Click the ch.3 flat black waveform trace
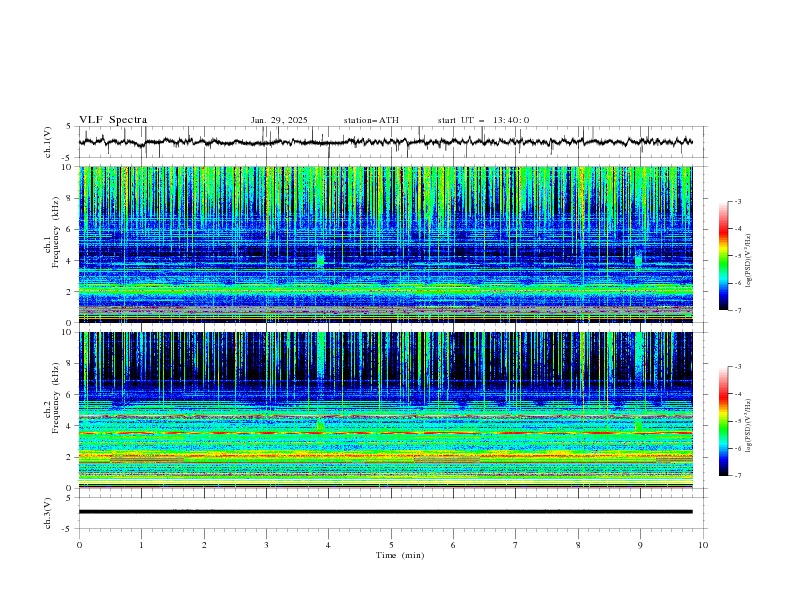This screenshot has height=612, width=792. pyautogui.click(x=385, y=512)
